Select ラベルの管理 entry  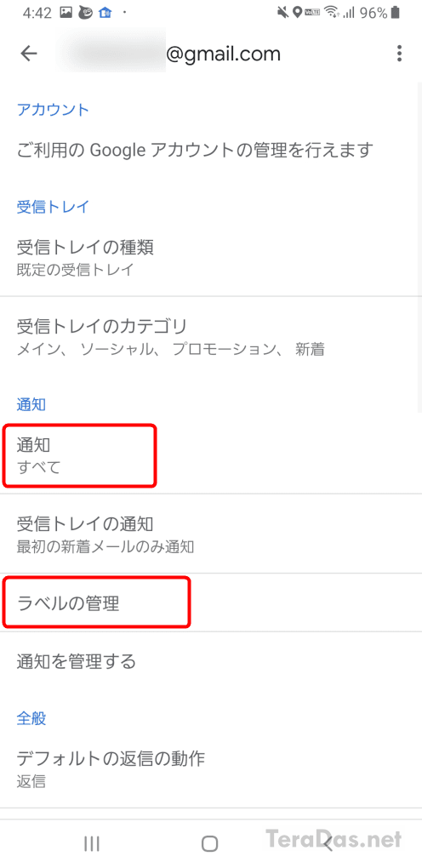click(211, 602)
